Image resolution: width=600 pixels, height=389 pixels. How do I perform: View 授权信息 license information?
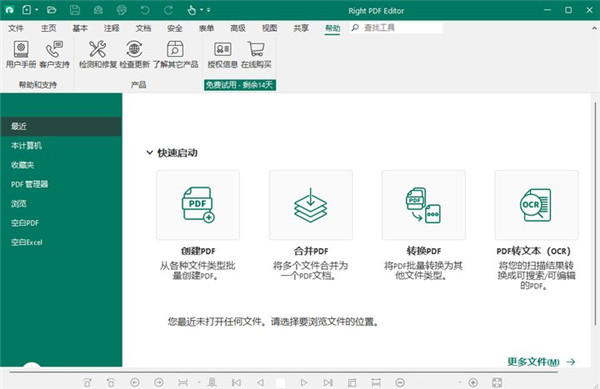pos(223,55)
